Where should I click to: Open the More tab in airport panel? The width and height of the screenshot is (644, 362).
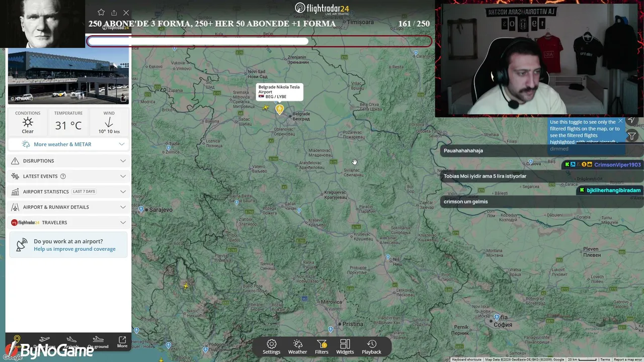point(122,342)
